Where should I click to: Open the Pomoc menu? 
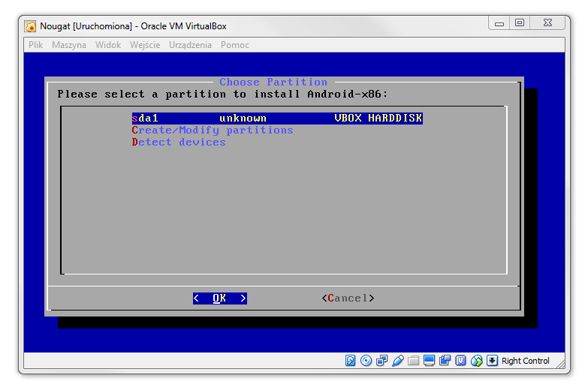coord(235,45)
